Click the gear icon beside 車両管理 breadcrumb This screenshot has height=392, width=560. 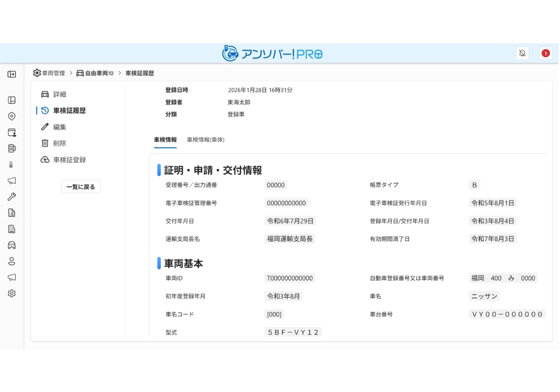(37, 73)
